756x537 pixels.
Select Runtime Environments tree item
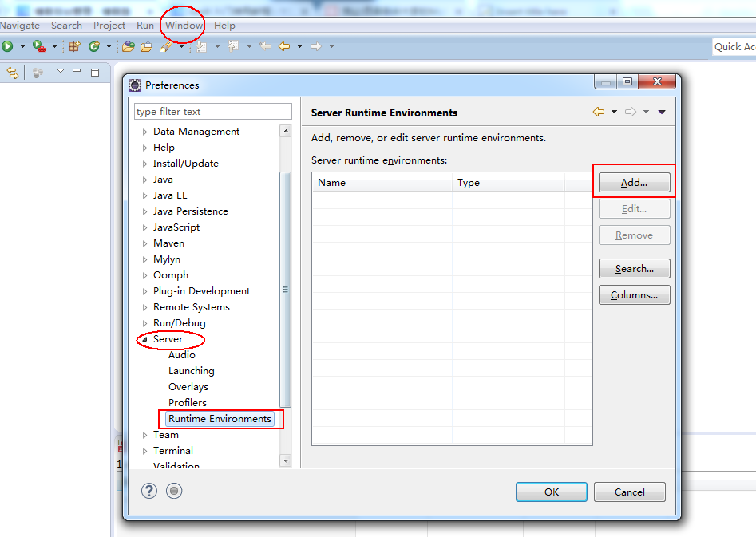[x=220, y=419]
